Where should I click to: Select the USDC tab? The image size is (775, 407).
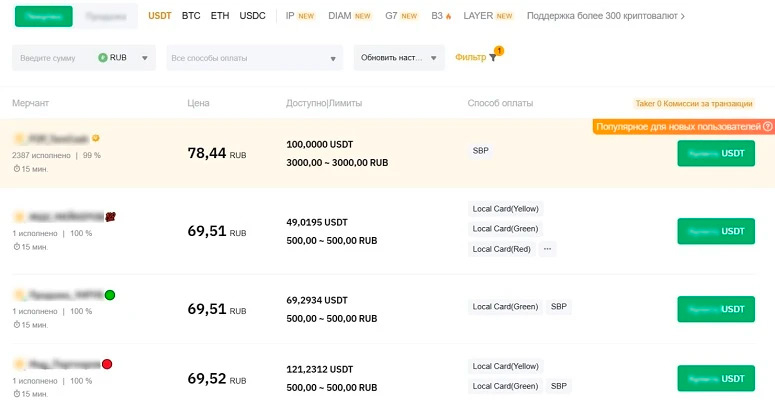[x=253, y=16]
